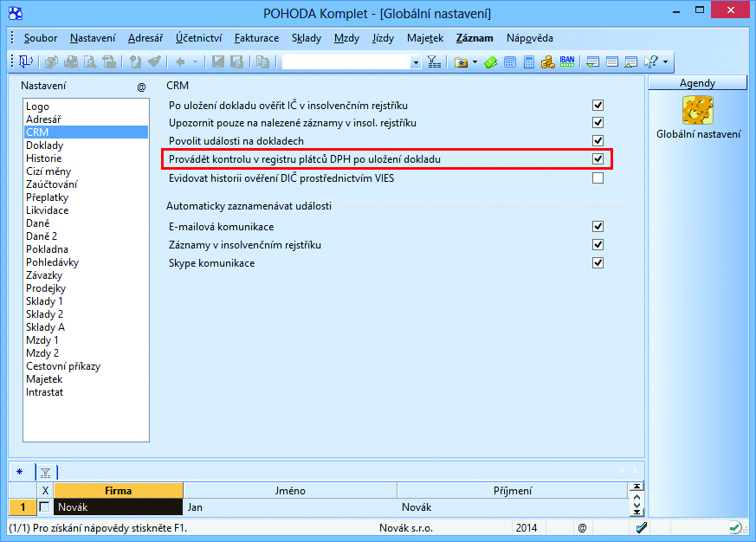The image size is (756, 542).
Task: Open the Fakturace menu
Action: pos(256,38)
